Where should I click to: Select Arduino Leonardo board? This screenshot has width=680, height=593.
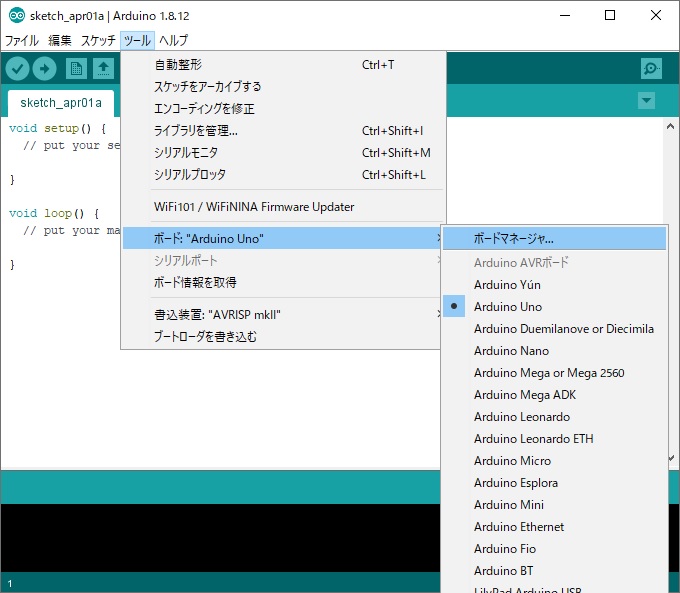point(554,417)
